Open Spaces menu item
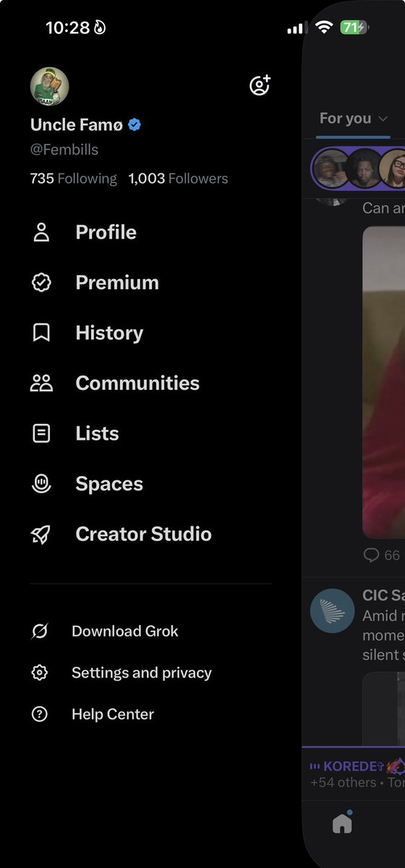The height and width of the screenshot is (868, 405). [109, 484]
